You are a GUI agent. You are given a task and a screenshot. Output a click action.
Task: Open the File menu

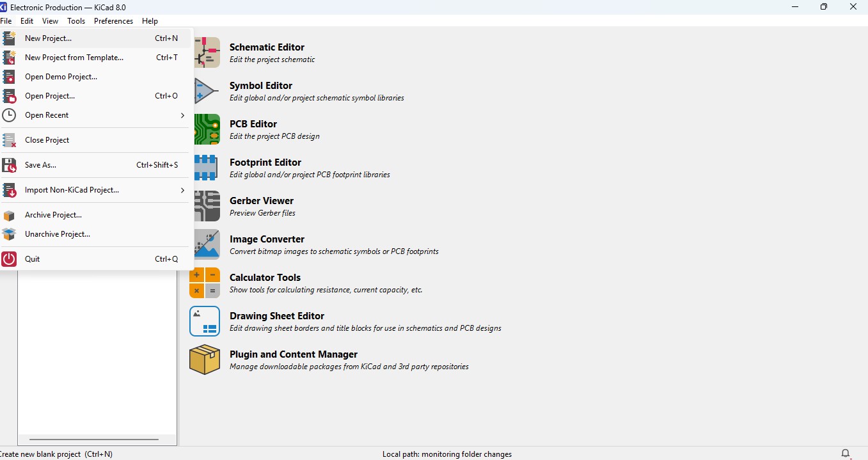(6, 21)
